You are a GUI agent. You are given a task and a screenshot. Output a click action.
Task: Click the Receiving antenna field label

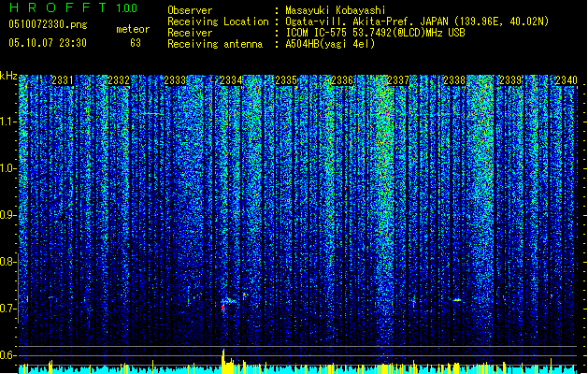215,44
